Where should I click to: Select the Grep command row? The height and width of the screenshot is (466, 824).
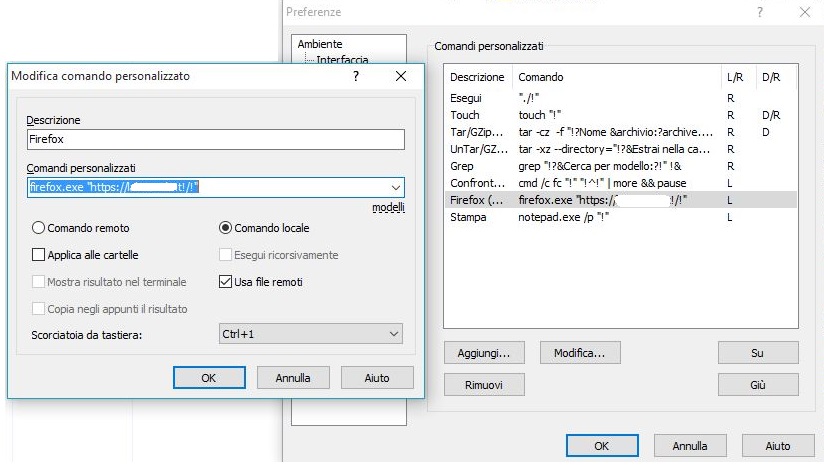tap(462, 166)
